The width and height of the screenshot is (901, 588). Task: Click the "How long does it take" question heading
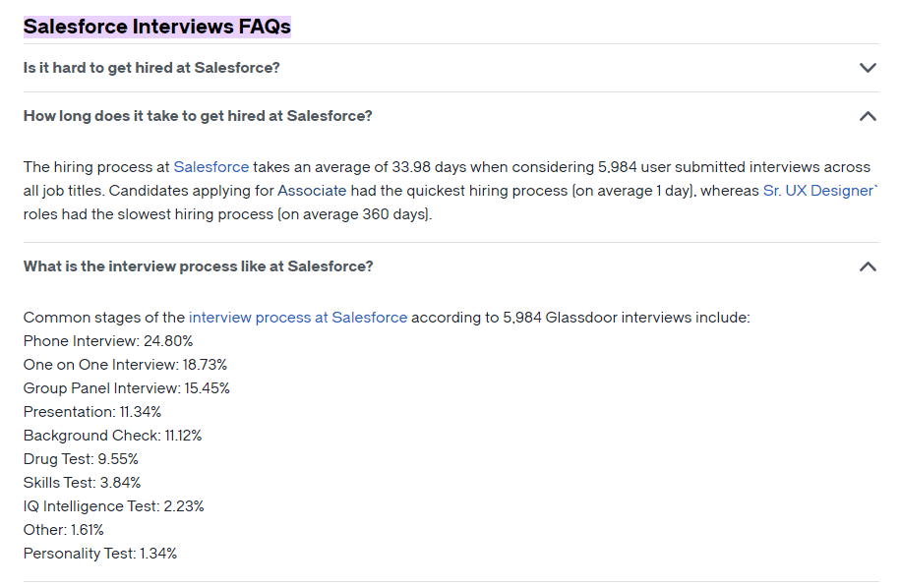coord(197,115)
